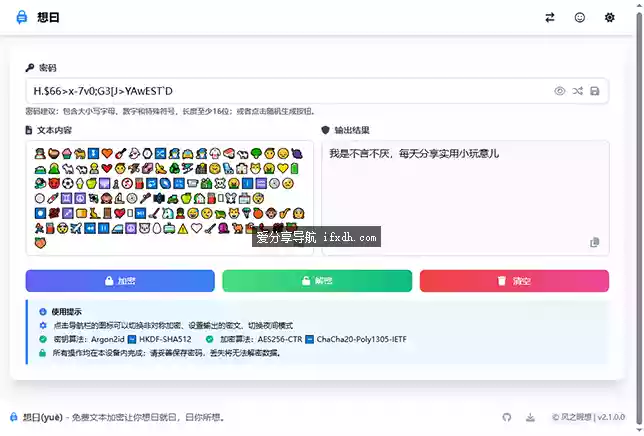Image resolution: width=644 pixels, height=436 pixels.
Task: Click the blue gear icon in tips
Action: click(x=43, y=325)
